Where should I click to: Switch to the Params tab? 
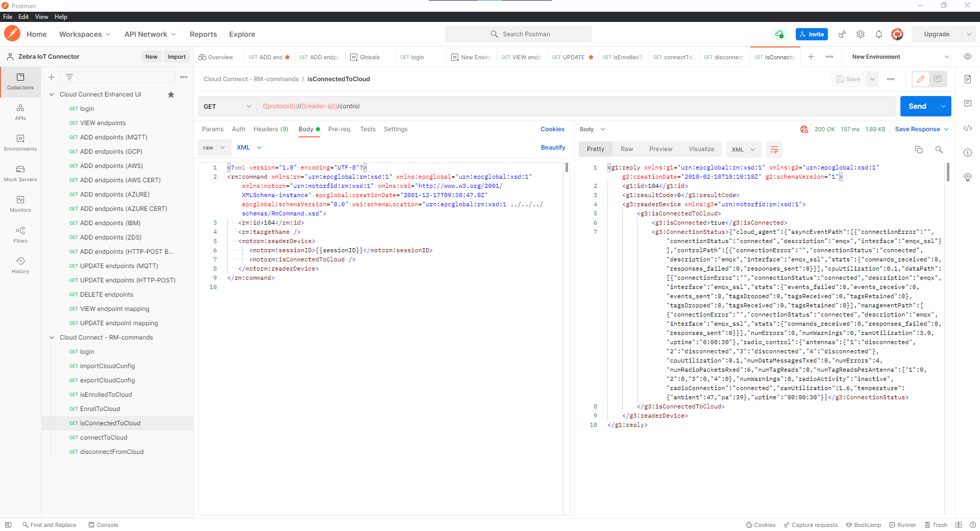click(x=213, y=129)
